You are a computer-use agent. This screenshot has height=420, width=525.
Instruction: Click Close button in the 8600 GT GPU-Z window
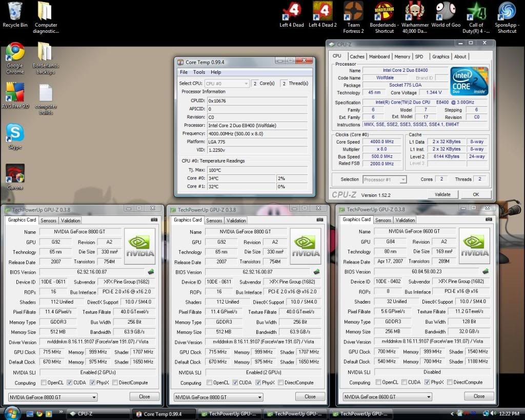point(479,396)
